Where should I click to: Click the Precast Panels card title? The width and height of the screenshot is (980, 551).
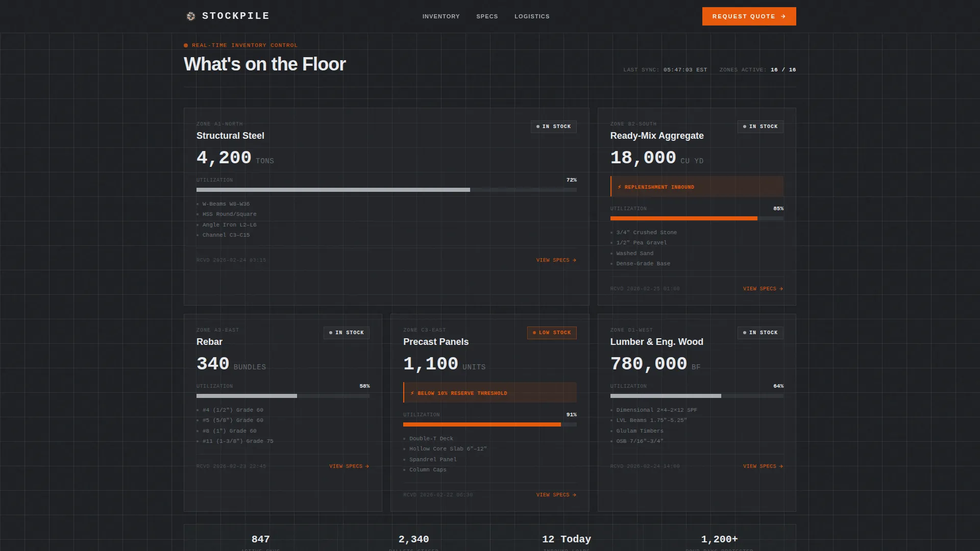[436, 342]
